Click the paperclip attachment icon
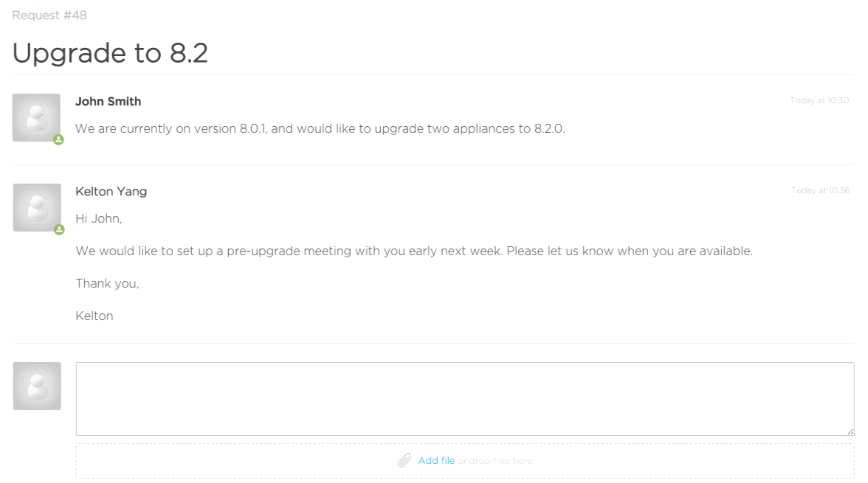The width and height of the screenshot is (868, 483). point(404,460)
